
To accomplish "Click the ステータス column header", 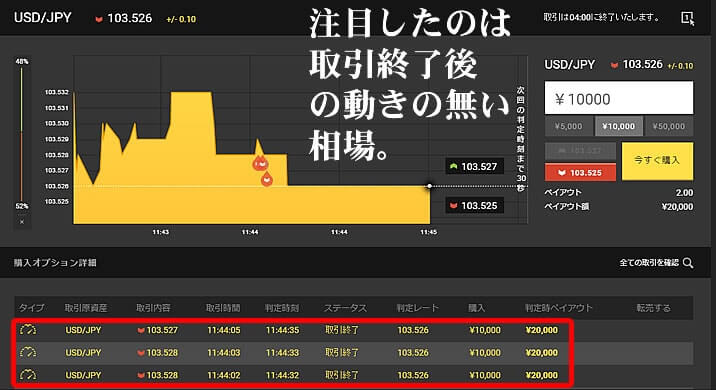I will click(345, 308).
